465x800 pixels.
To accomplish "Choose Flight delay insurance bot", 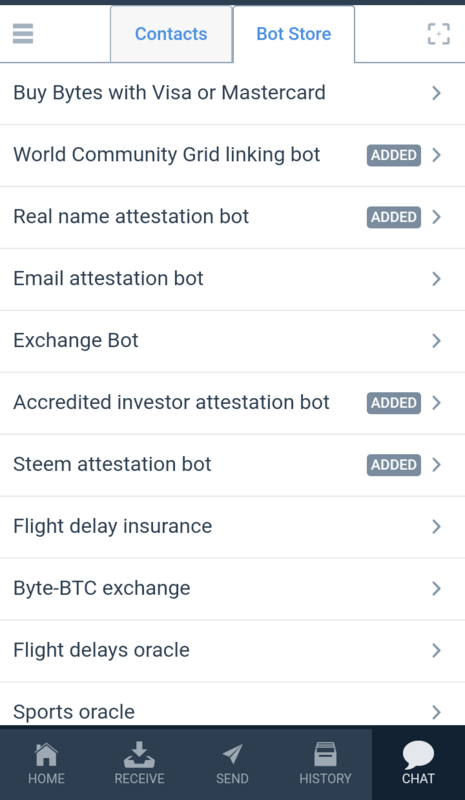I will [232, 526].
